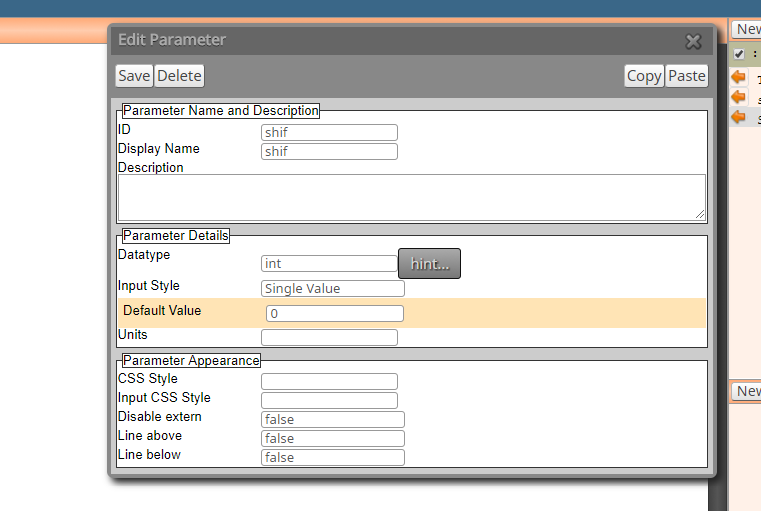
Task: Toggle the checkbox in the right panel
Action: coord(739,54)
